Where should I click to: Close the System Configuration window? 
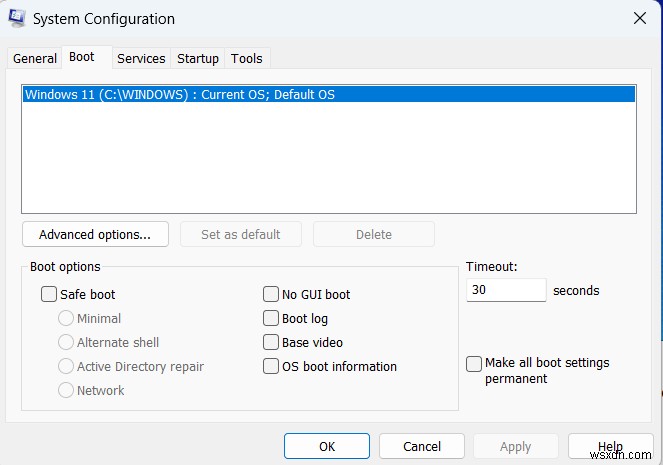pos(640,18)
